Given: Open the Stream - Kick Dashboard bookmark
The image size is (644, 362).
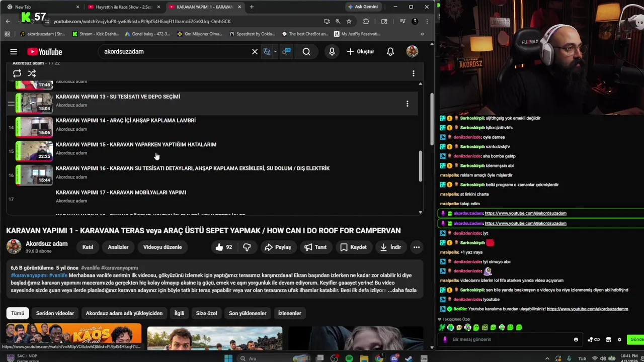Looking at the screenshot, I should click(x=96, y=34).
